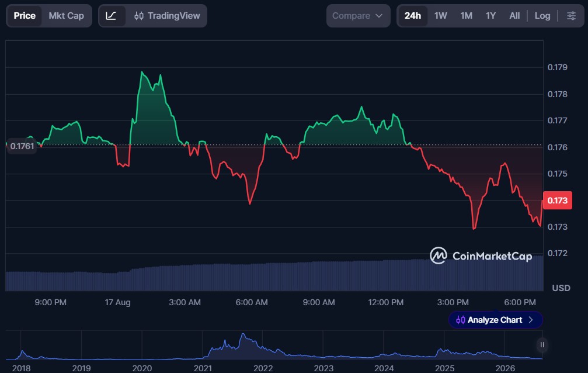
Task: Click the 6:00 AM x-axis label
Action: [x=252, y=302]
